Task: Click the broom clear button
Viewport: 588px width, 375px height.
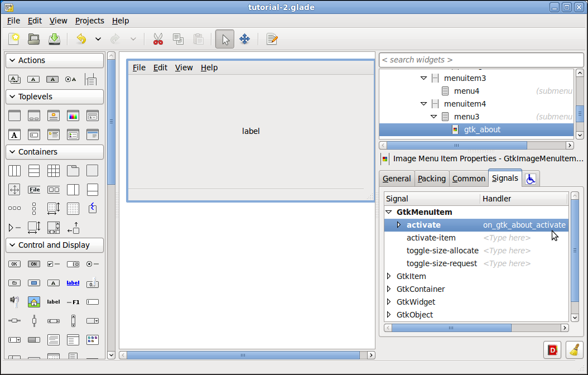Action: point(575,350)
